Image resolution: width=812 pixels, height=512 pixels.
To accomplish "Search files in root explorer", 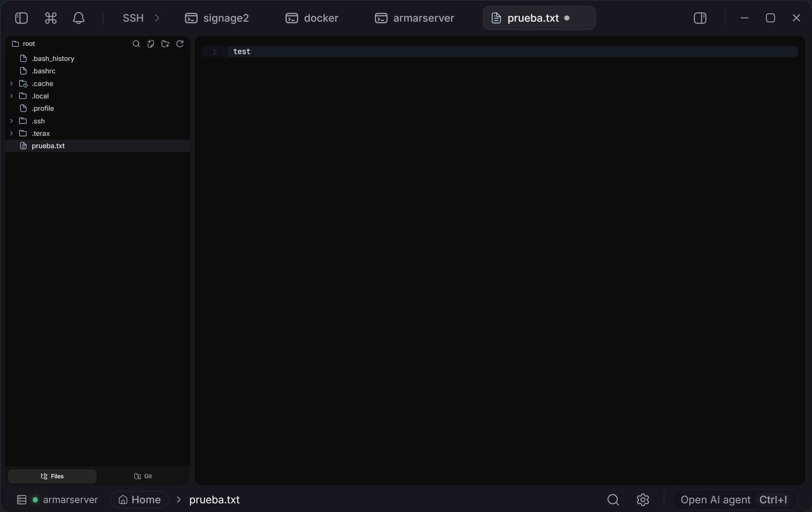I will coord(136,44).
